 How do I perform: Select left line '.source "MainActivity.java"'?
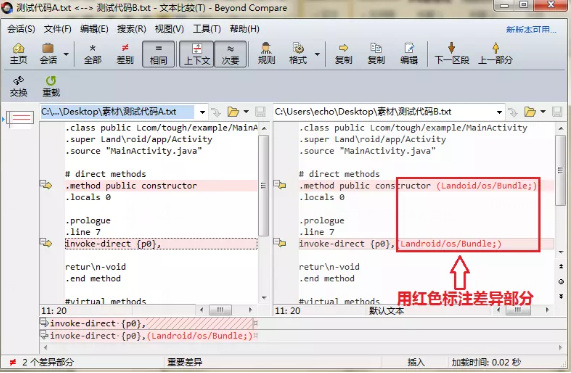click(x=133, y=151)
